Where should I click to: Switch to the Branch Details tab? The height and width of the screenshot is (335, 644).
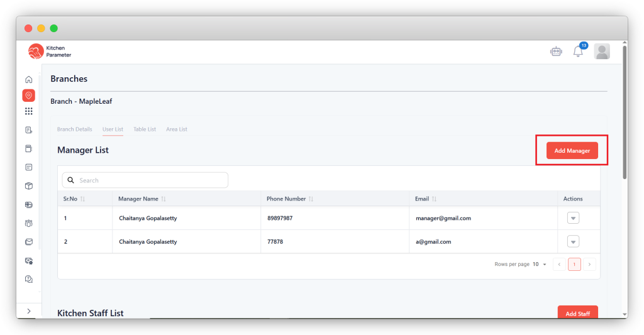tap(74, 129)
